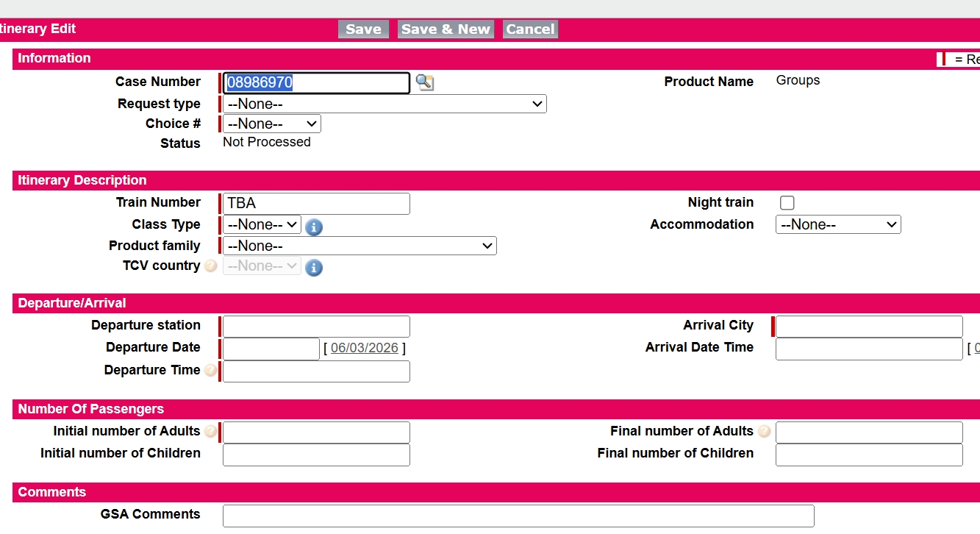Click help bubble next to TCV country label
The image size is (980, 534).
tap(211, 266)
